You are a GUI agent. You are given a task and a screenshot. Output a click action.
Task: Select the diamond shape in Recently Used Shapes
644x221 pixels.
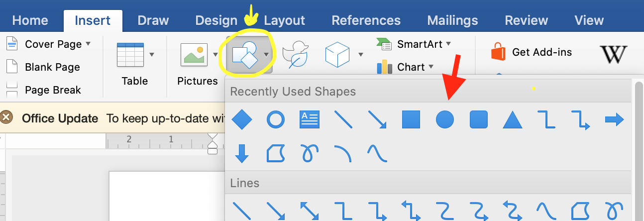click(242, 119)
